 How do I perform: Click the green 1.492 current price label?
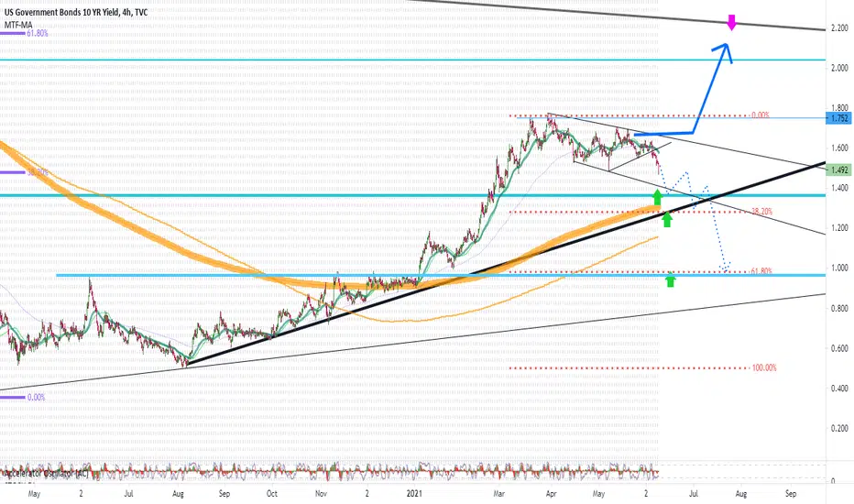pos(838,170)
